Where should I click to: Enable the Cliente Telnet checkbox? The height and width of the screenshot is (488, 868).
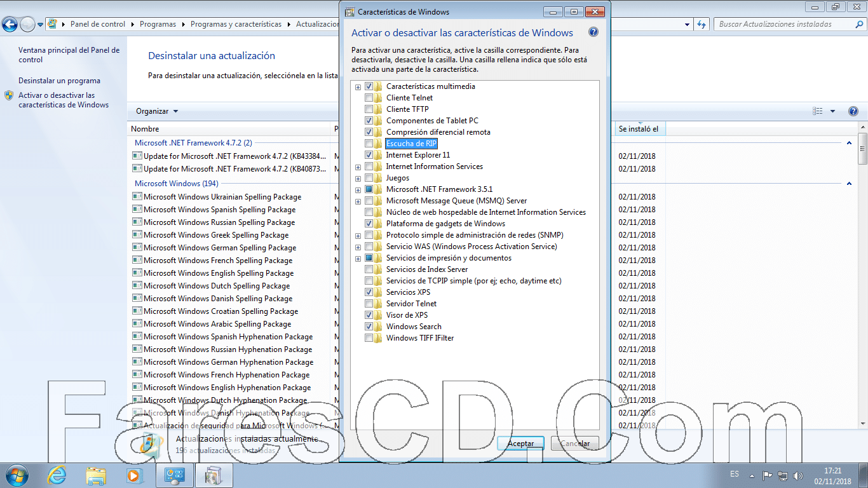click(x=369, y=98)
